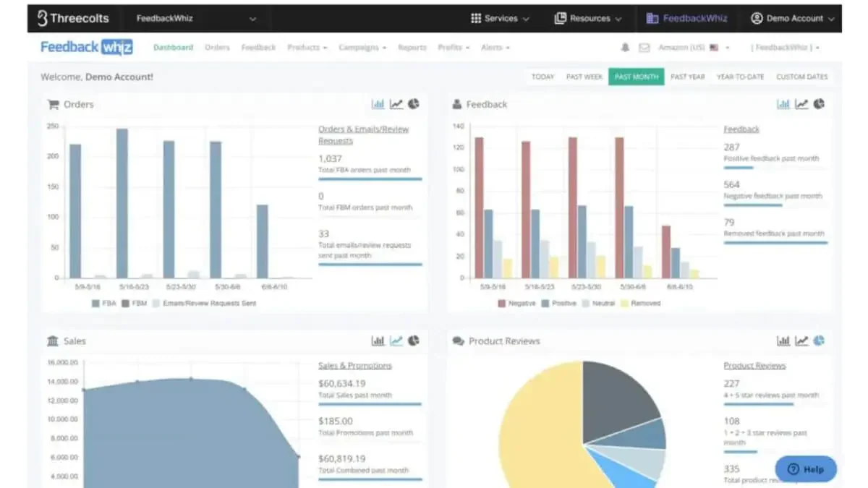
Task: Open the envelope messages icon
Action: pyautogui.click(x=644, y=48)
